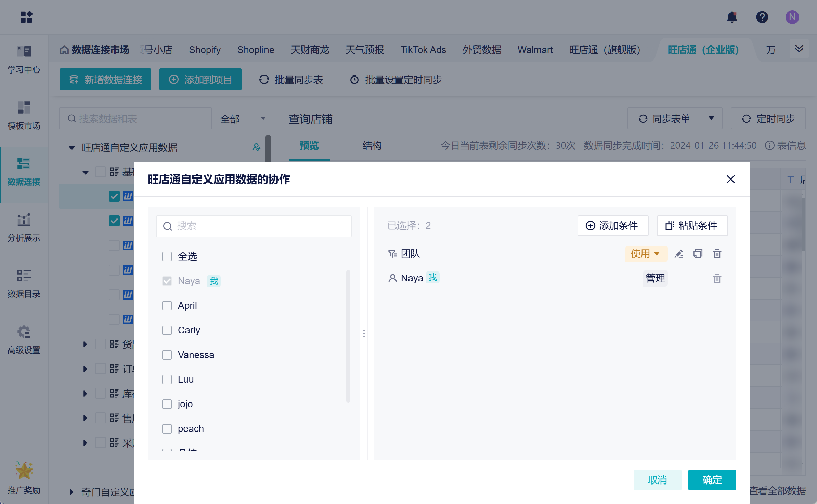Image resolution: width=817 pixels, height=504 pixels.
Task: Click the edit icon in the 团队 row
Action: 679,254
